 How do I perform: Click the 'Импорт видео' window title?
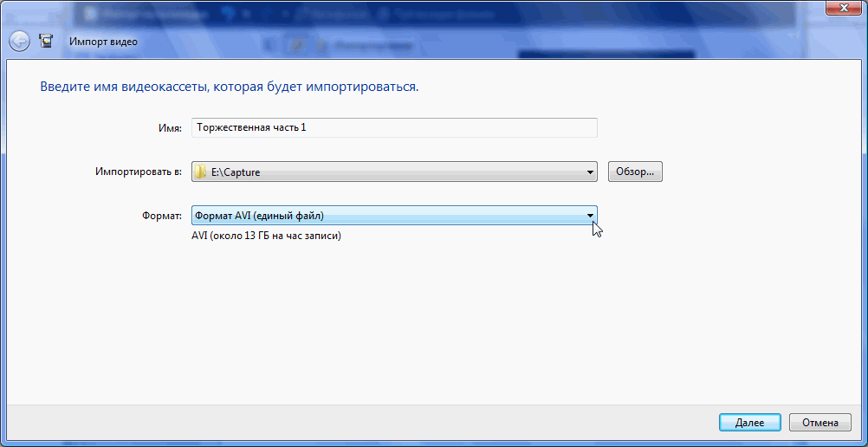click(103, 42)
